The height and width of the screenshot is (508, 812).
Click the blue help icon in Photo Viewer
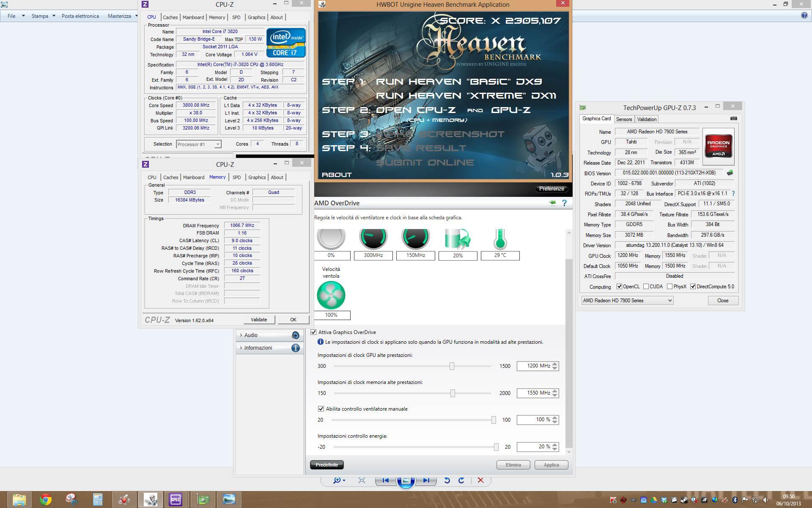click(804, 16)
